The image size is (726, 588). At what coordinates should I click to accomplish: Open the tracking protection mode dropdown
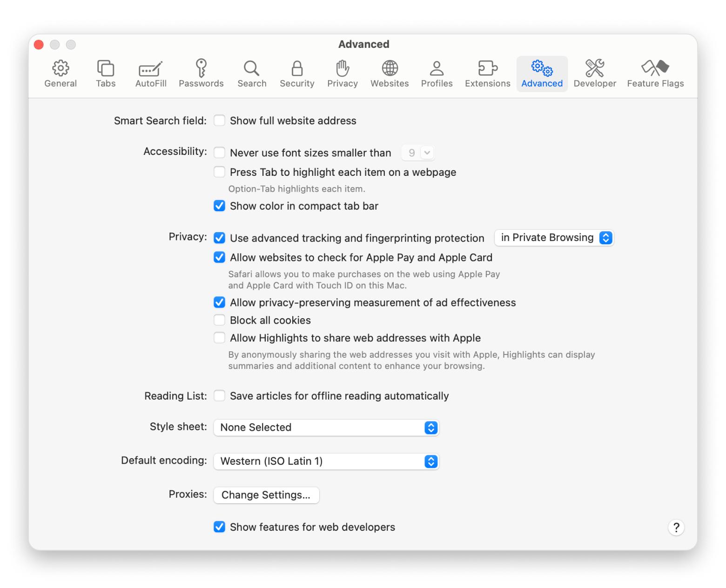coord(554,238)
